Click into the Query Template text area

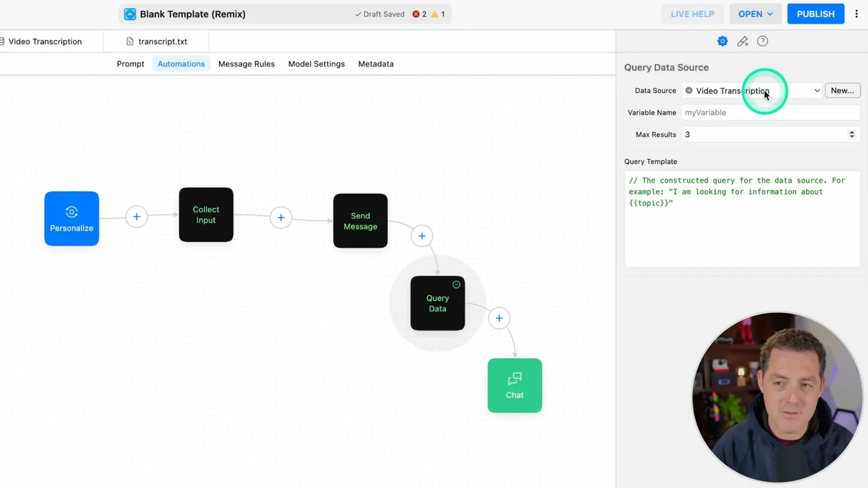click(742, 219)
